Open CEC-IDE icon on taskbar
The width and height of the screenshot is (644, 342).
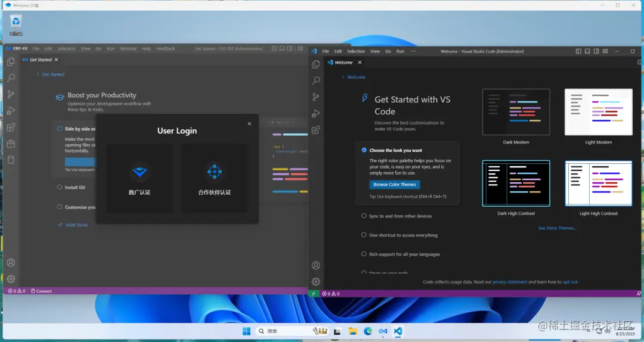[383, 331]
